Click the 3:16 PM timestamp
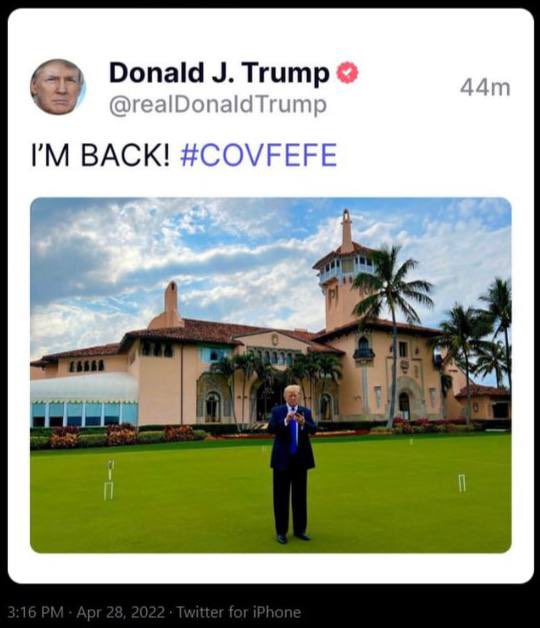The height and width of the screenshot is (628, 540). 35,612
